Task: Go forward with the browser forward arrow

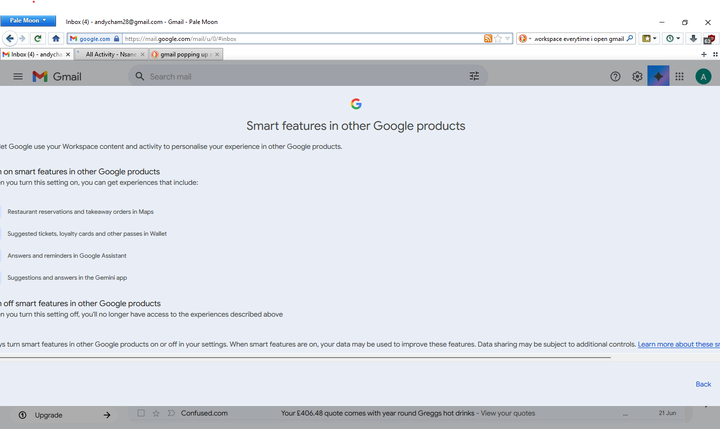Action: click(x=22, y=39)
